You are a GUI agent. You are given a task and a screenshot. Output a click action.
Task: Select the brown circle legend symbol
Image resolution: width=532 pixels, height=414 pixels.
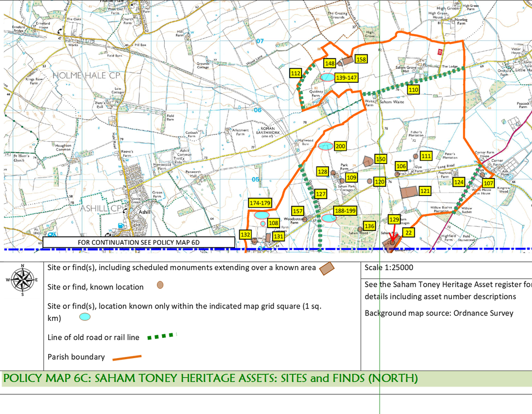tap(160, 285)
